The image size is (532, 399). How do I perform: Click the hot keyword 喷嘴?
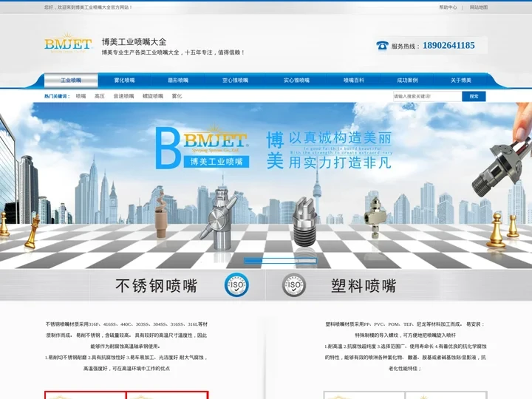(81, 96)
